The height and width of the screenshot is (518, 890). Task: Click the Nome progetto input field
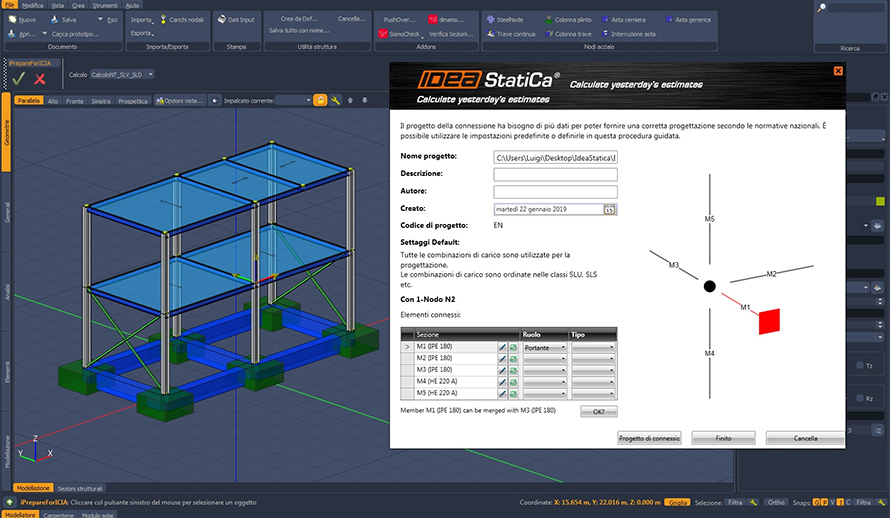tap(555, 158)
